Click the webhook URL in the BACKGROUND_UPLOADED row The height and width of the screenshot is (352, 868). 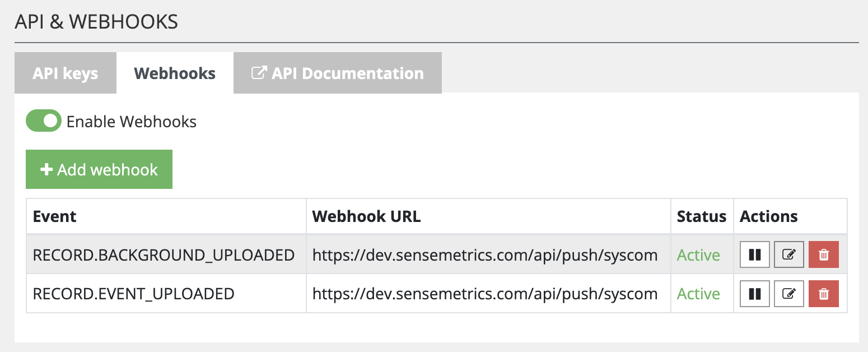pos(485,255)
